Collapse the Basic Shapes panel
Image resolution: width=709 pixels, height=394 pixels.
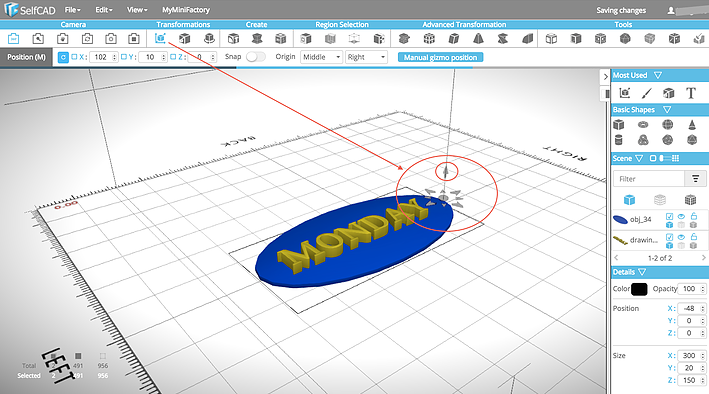coord(667,109)
